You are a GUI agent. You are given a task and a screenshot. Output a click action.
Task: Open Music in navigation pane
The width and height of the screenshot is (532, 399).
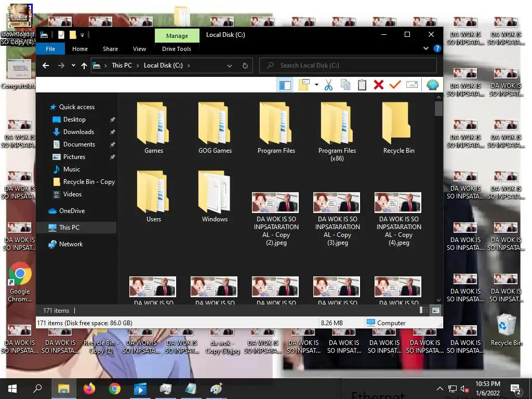tap(71, 169)
